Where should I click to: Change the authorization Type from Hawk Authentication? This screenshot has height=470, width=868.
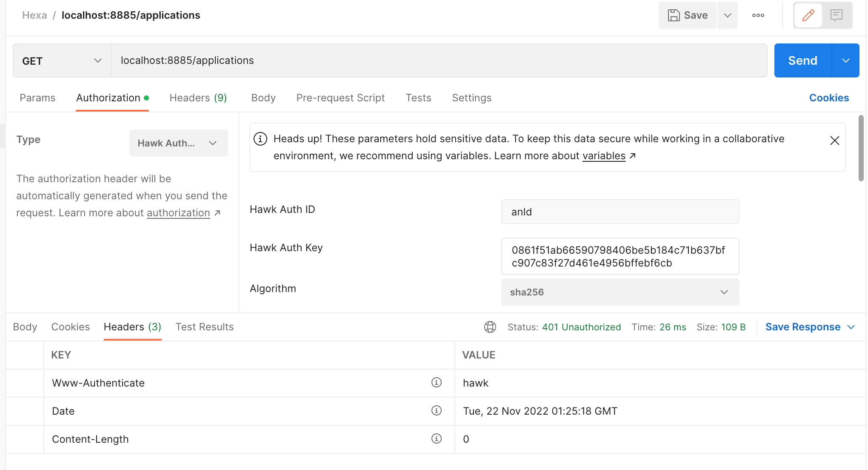click(x=178, y=143)
